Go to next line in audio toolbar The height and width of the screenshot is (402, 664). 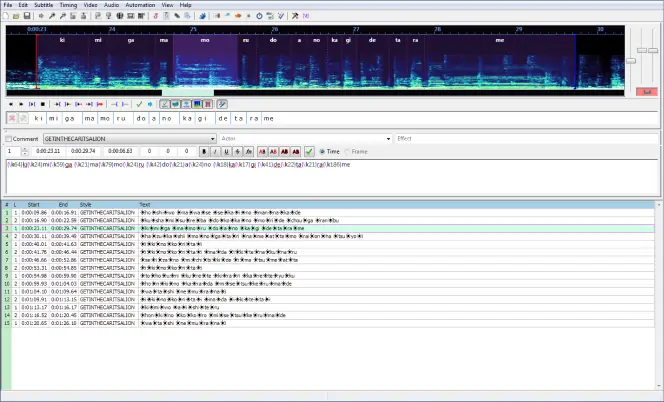[21, 104]
